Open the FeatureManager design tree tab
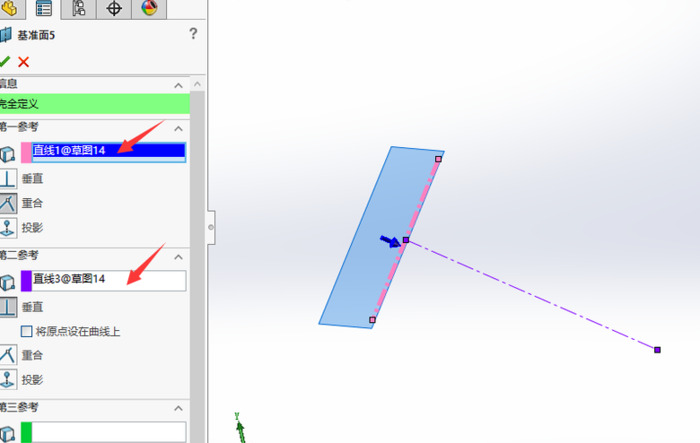The height and width of the screenshot is (443, 700). pyautogui.click(x=10, y=9)
